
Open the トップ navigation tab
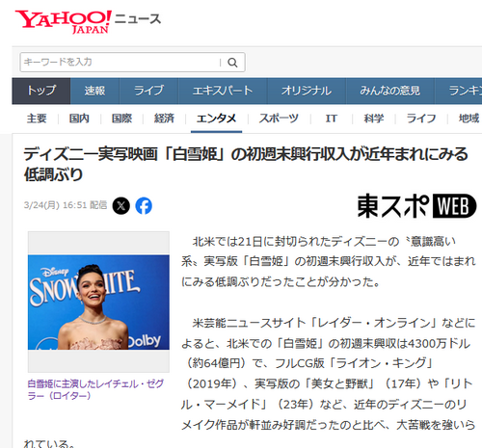coord(41,91)
